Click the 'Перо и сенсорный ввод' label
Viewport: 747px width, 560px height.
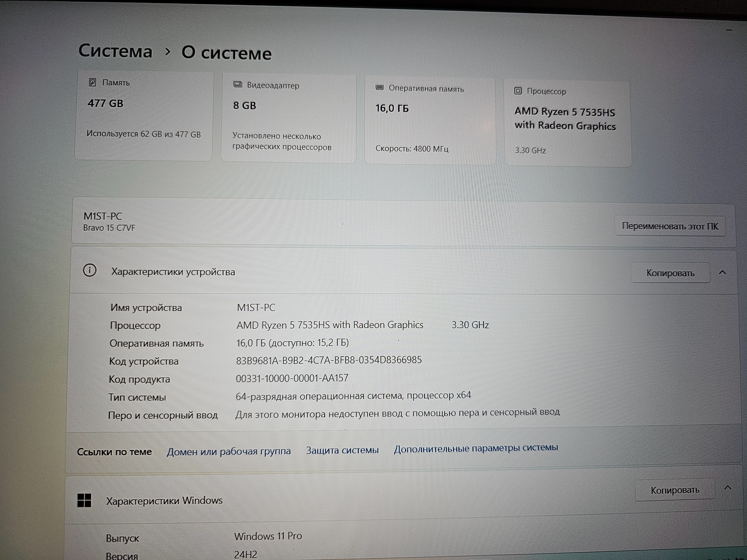coord(163,415)
